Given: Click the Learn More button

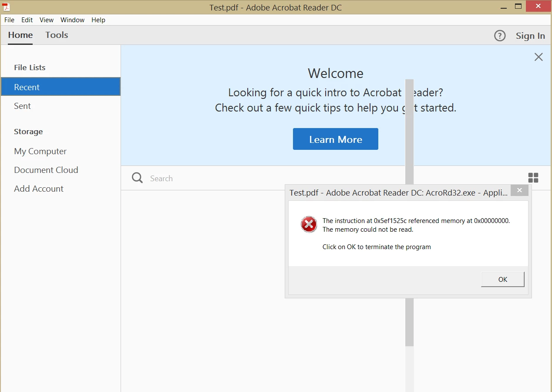Looking at the screenshot, I should pos(335,139).
